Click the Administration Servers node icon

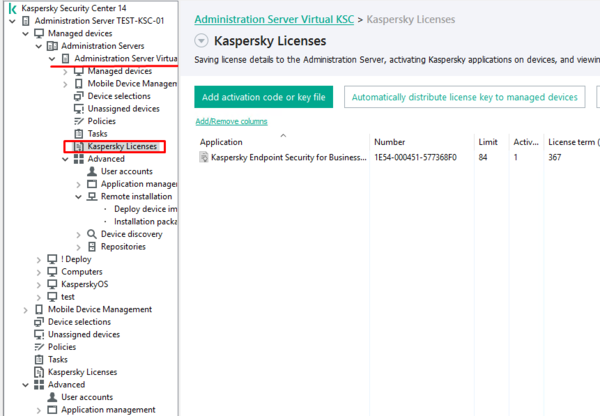(x=52, y=46)
